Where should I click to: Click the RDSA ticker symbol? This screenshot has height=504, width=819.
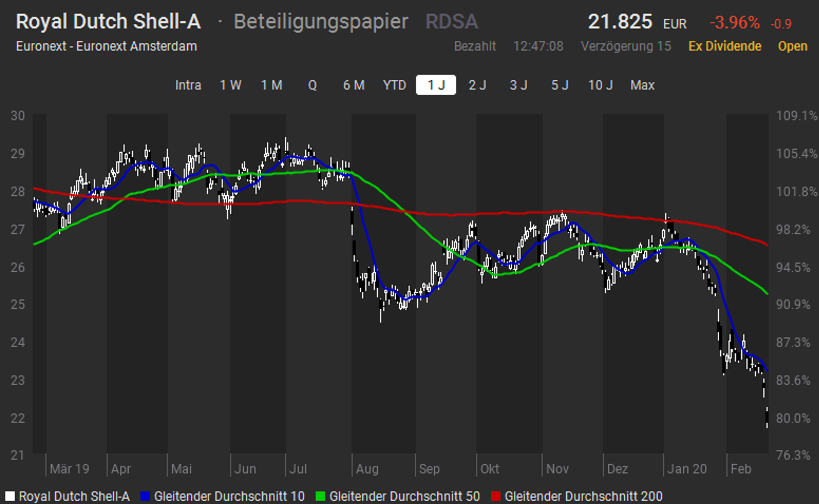point(452,22)
